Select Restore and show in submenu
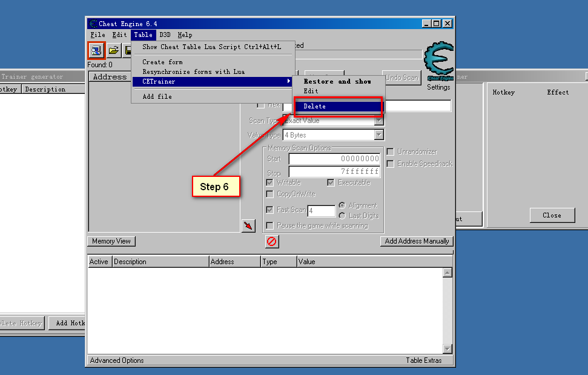Viewport: 588px width, 375px height. click(337, 81)
